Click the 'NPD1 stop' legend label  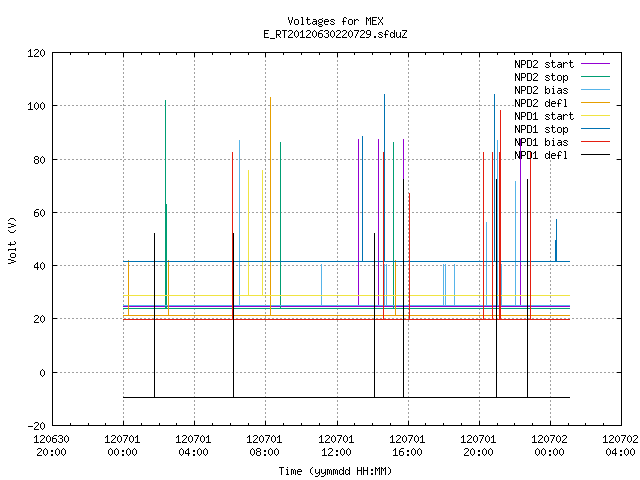pos(541,129)
